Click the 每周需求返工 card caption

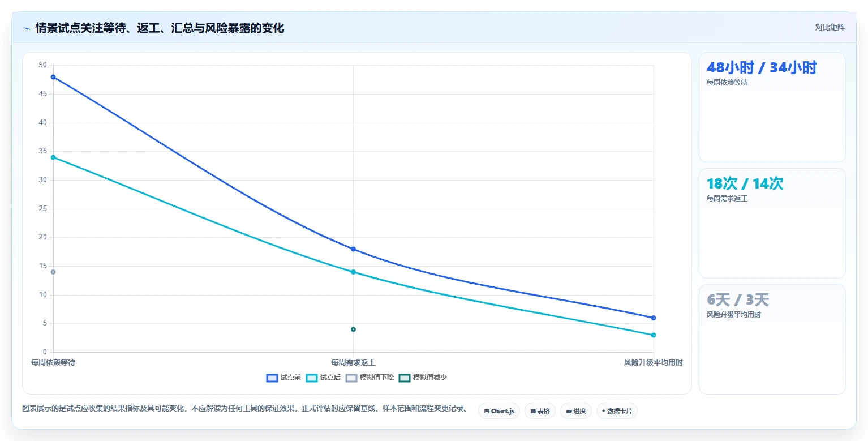pyautogui.click(x=727, y=199)
